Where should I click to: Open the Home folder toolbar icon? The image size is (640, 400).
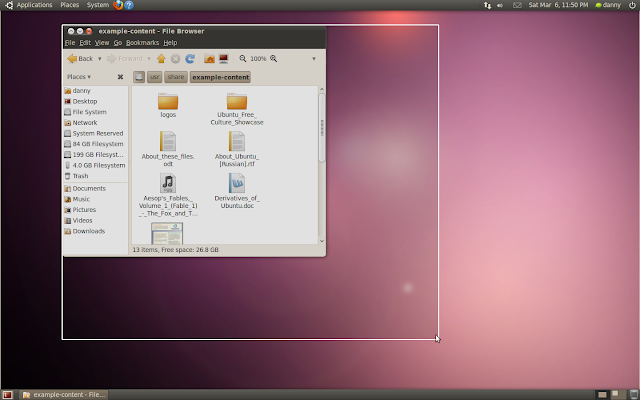point(209,59)
